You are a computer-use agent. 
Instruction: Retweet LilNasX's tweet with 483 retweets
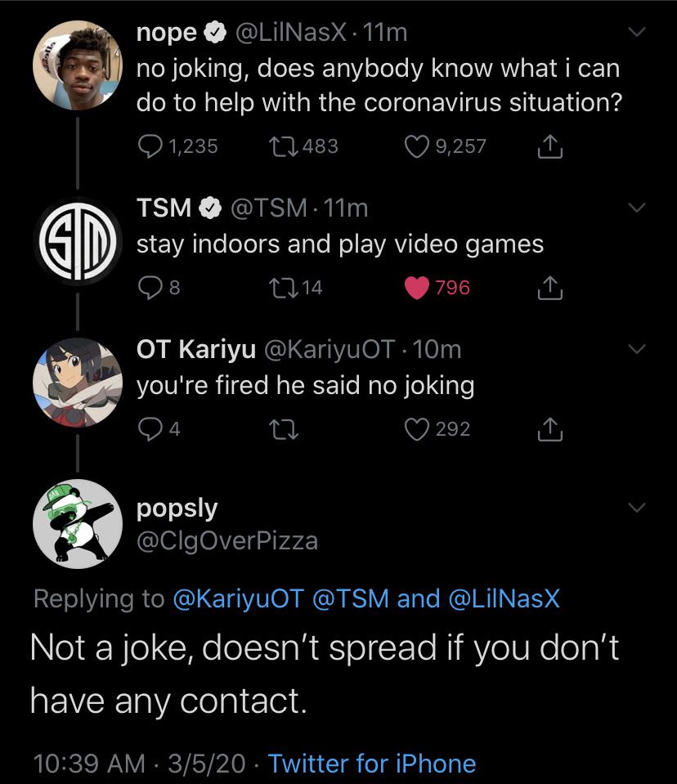(282, 146)
